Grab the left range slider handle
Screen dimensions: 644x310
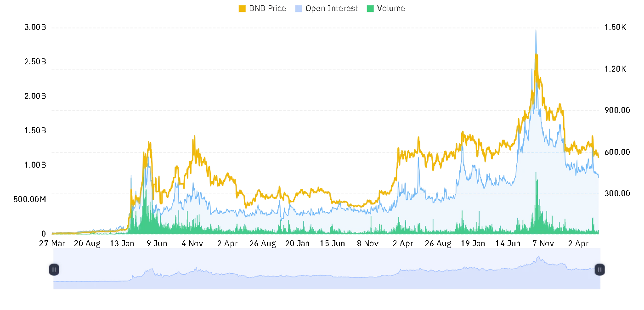click(x=54, y=270)
